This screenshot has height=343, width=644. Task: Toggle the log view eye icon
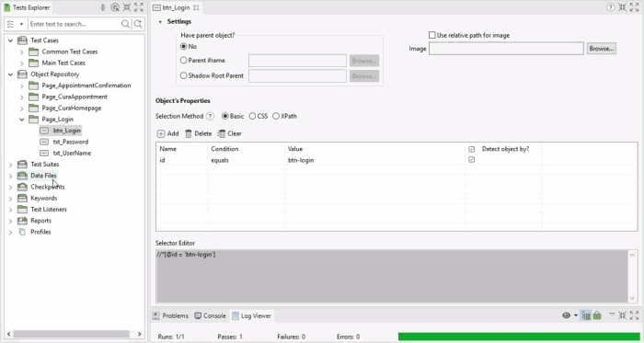point(566,315)
